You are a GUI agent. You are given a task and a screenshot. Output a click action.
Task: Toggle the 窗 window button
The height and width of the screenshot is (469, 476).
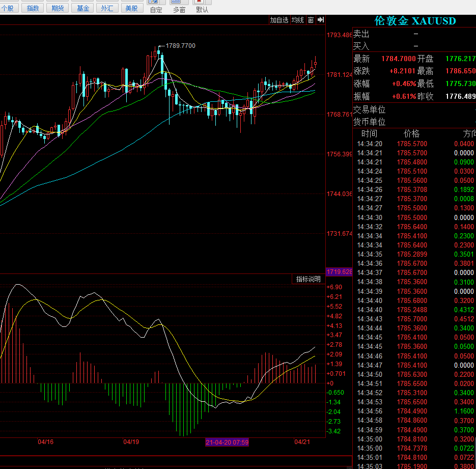(x=311, y=20)
